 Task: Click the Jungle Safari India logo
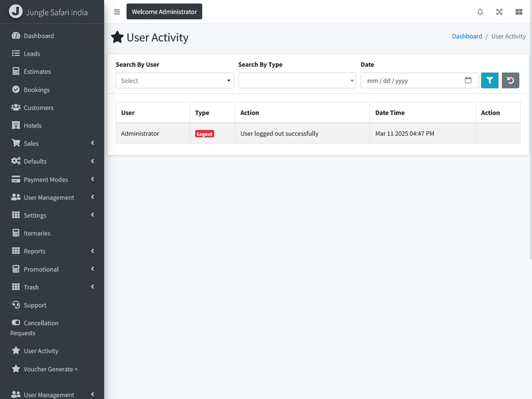[x=16, y=12]
